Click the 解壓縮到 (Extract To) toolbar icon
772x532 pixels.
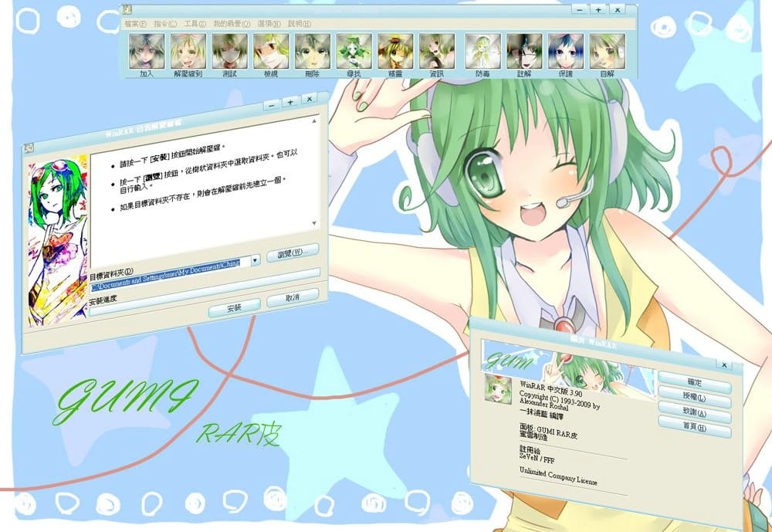188,51
